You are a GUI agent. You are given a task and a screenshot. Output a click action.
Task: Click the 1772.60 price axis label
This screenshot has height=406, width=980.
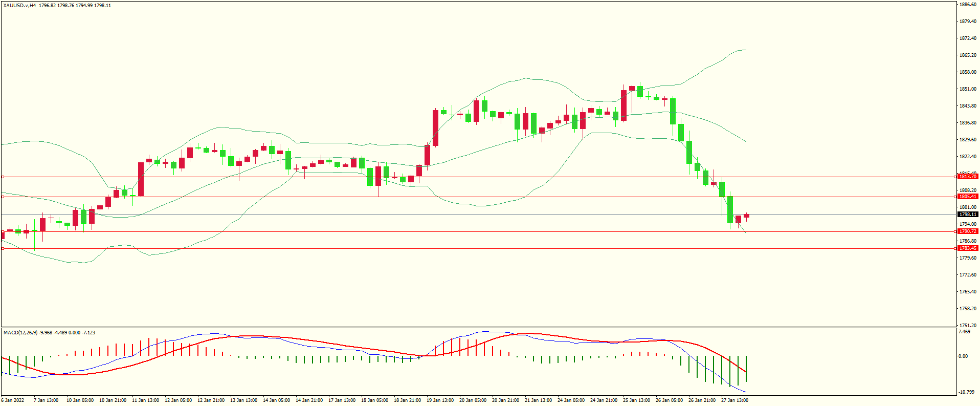point(968,275)
